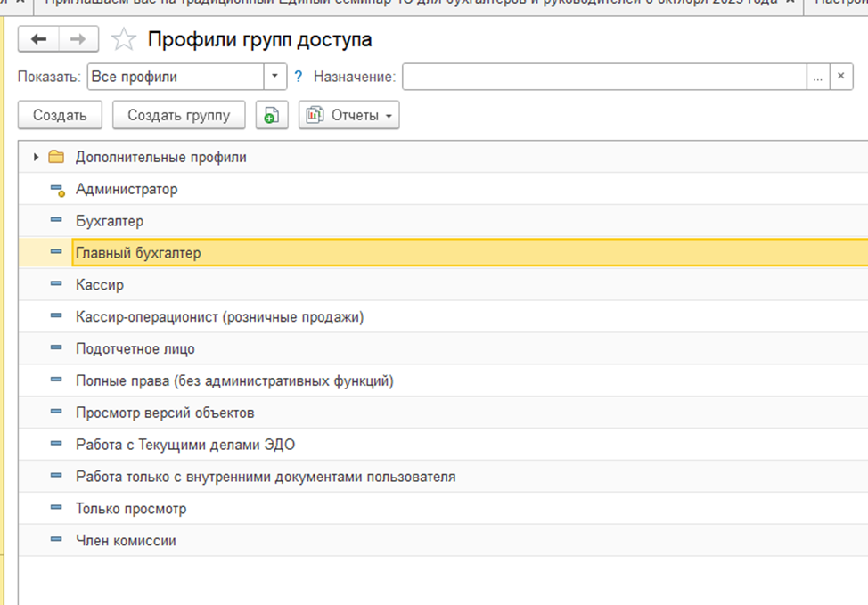The width and height of the screenshot is (868, 605).
Task: Click the icon beside Кассир-операционист
Action: pyautogui.click(x=56, y=315)
